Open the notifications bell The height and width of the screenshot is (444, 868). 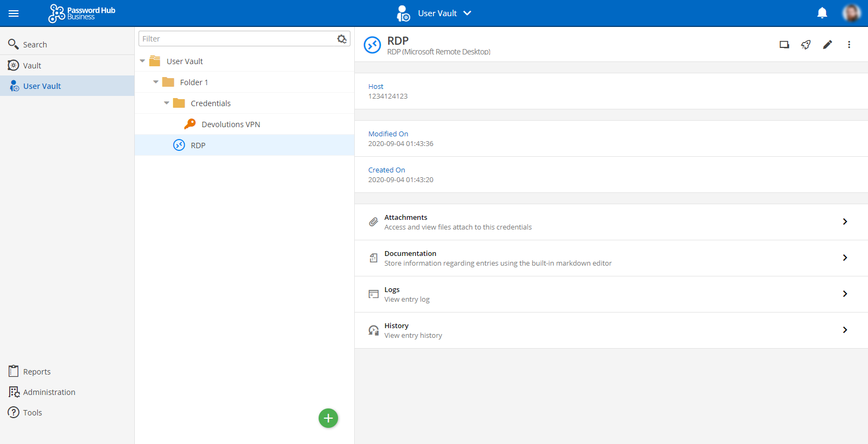822,13
